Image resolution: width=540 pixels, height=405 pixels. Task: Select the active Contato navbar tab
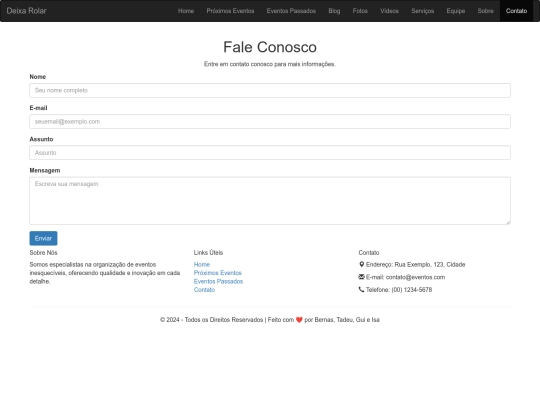[x=516, y=11]
